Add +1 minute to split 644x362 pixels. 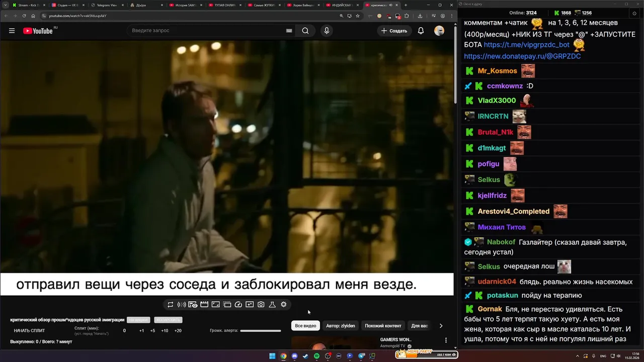(141, 331)
